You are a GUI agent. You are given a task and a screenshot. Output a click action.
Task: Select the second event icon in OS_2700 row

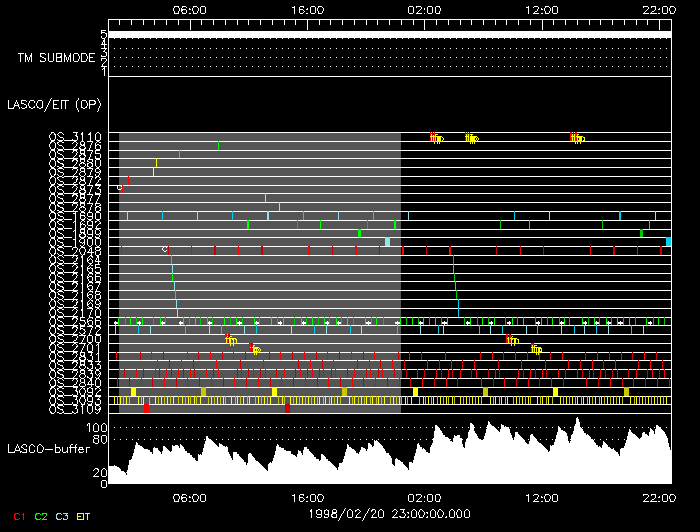[513, 340]
